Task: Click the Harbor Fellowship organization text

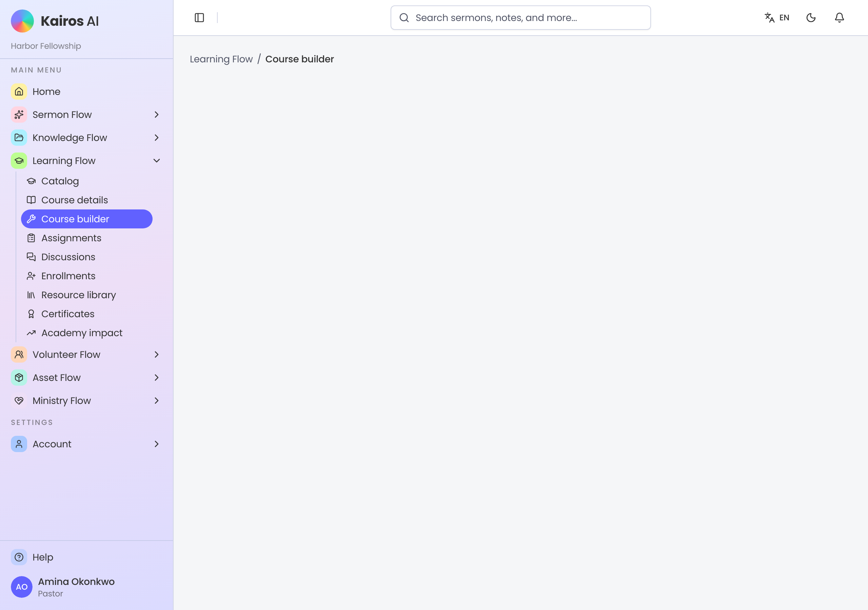Action: click(46, 46)
